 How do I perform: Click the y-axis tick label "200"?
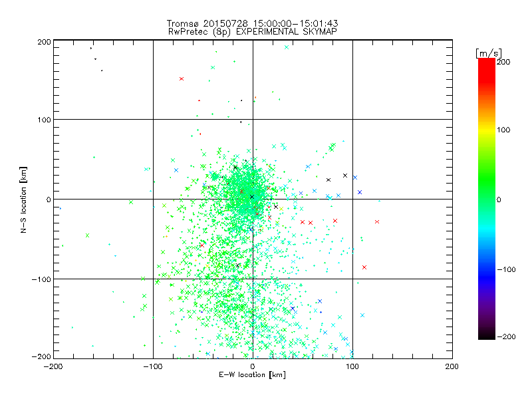(x=44, y=42)
